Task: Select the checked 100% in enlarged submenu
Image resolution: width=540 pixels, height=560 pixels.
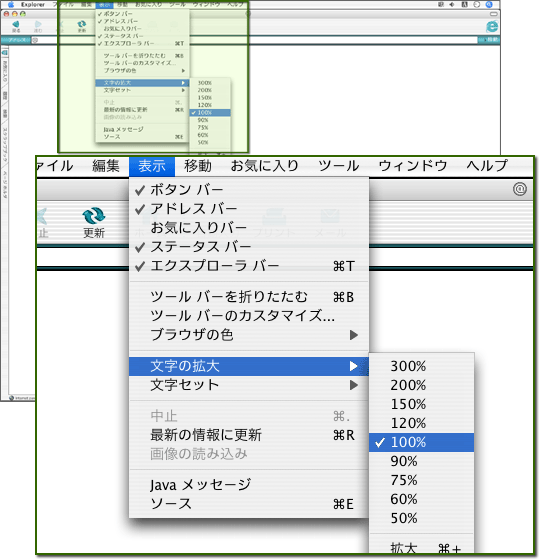Action: pyautogui.click(x=422, y=442)
